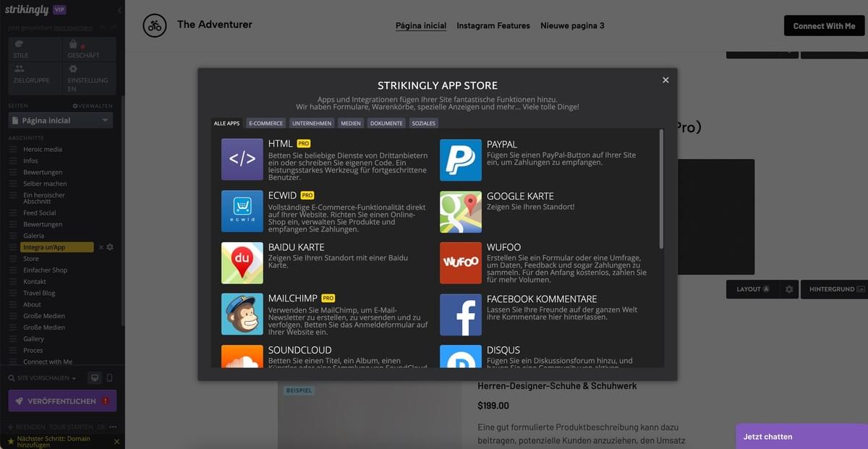Remove the Integra un'App section with X
This screenshot has width=868, height=449.
click(x=101, y=247)
